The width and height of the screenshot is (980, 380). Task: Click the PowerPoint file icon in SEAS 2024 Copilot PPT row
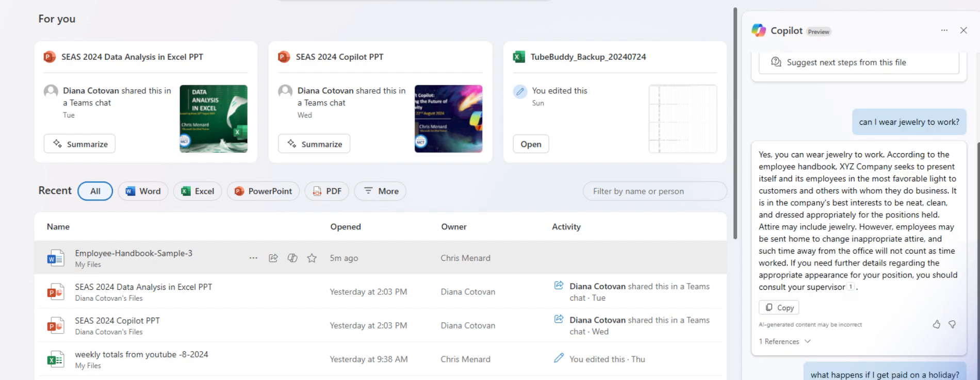click(x=55, y=325)
